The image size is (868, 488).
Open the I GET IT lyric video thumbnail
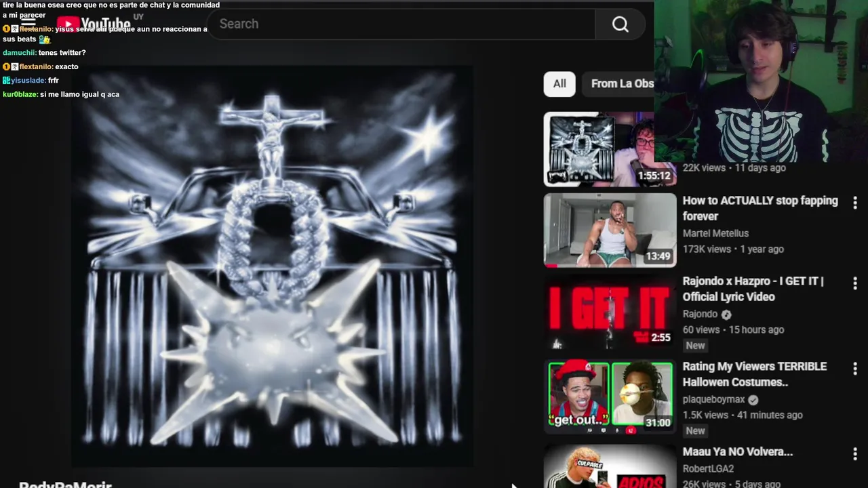610,311
